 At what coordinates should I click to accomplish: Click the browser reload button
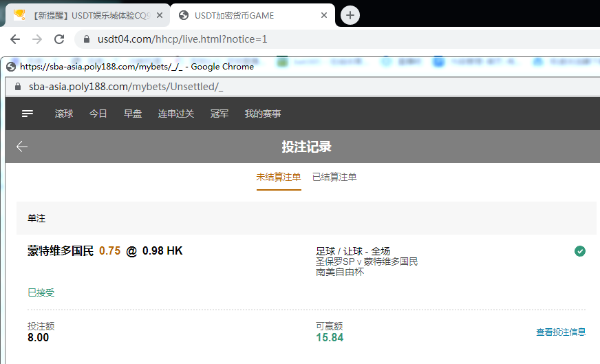[59, 39]
